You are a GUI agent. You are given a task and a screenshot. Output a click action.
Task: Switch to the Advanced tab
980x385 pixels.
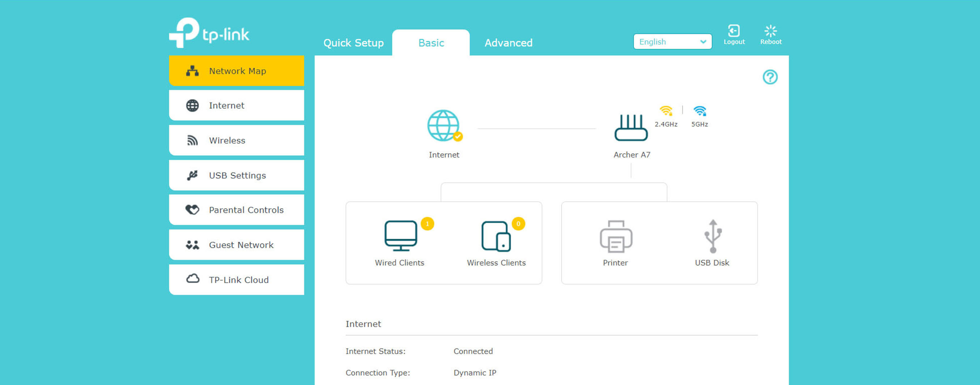(508, 43)
